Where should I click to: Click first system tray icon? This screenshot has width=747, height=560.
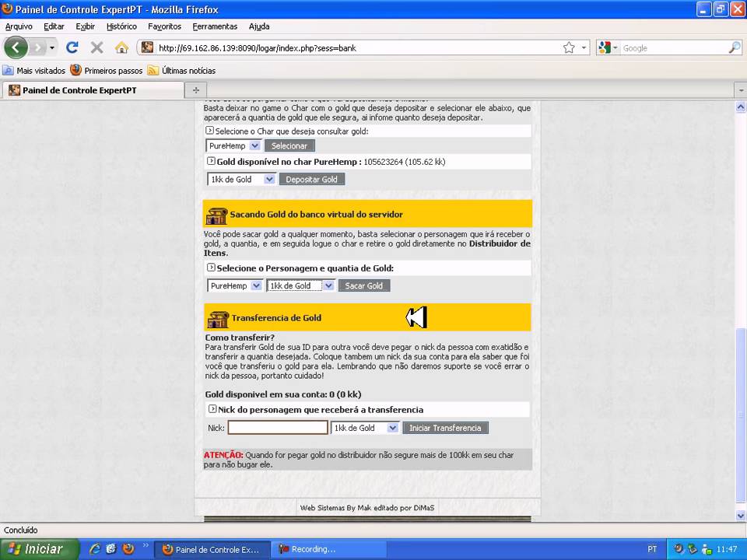[x=678, y=549]
